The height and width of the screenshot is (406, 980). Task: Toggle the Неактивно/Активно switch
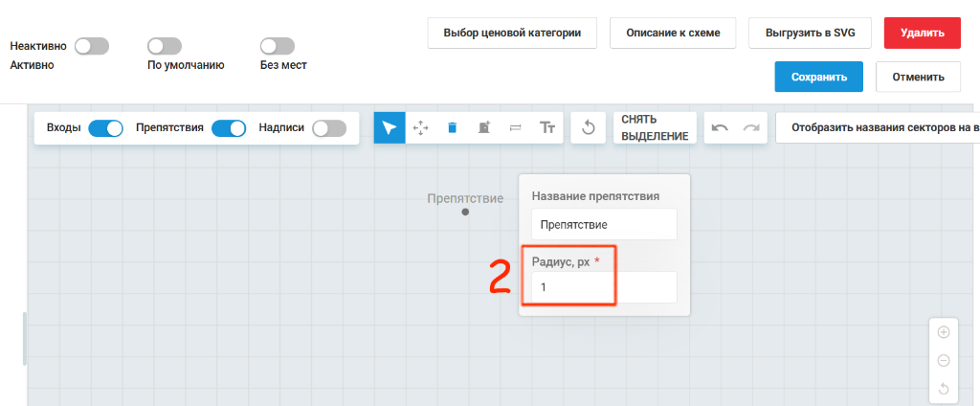(x=92, y=46)
